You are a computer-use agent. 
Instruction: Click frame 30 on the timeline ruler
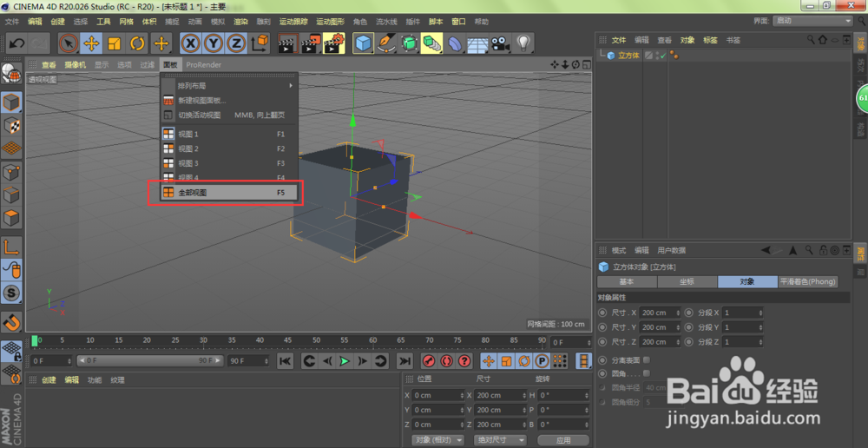(203, 340)
